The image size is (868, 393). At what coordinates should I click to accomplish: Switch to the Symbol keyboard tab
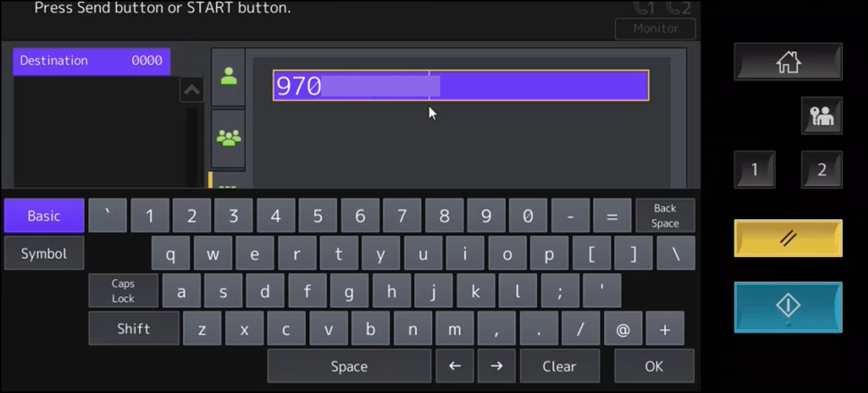tap(44, 254)
